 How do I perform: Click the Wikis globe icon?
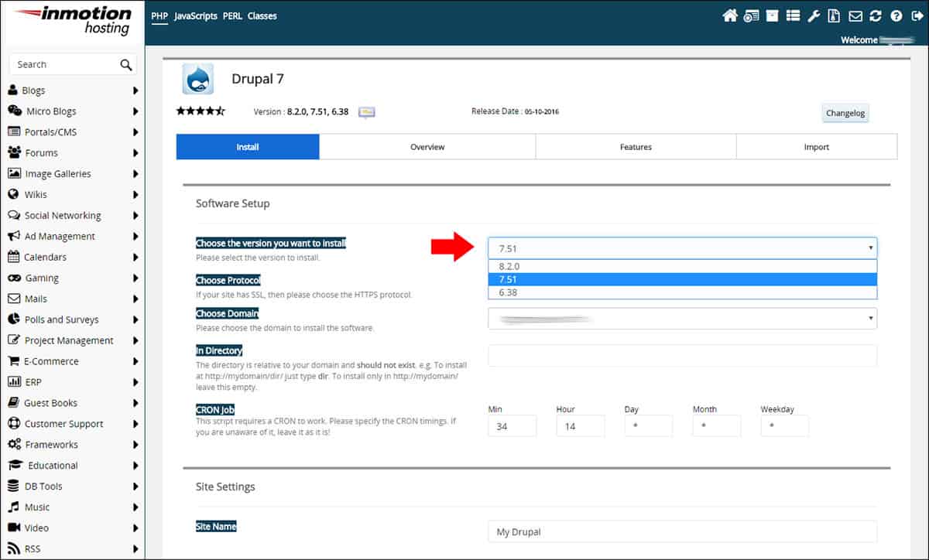(x=13, y=195)
